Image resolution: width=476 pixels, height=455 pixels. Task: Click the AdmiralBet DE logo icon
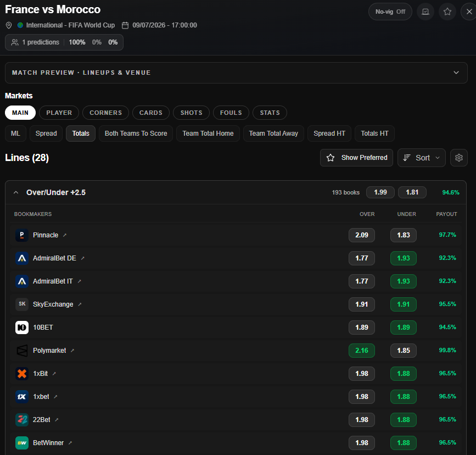(22, 258)
